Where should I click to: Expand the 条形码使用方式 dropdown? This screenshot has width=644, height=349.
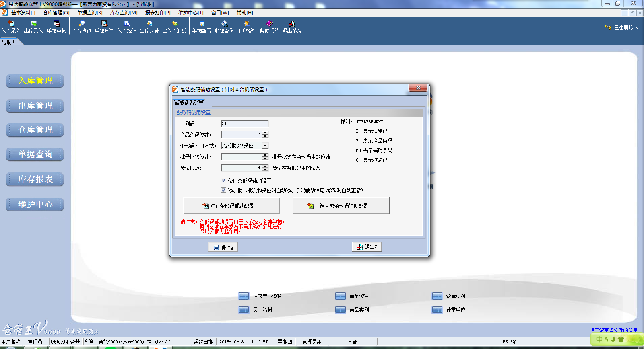tap(264, 146)
